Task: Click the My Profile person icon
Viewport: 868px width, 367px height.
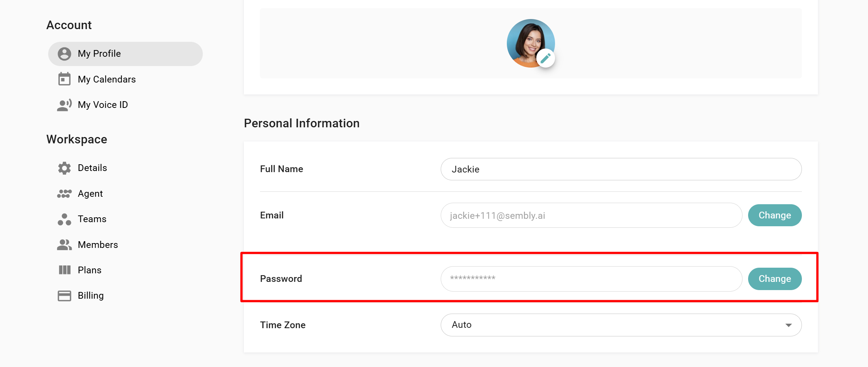Action: pos(64,54)
